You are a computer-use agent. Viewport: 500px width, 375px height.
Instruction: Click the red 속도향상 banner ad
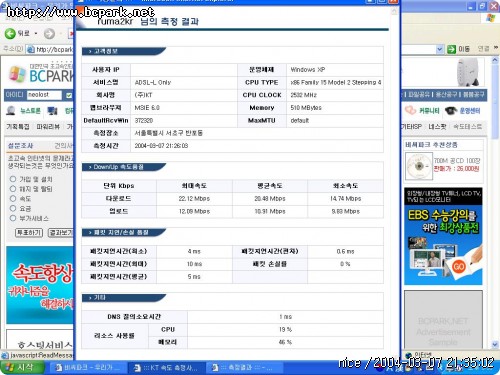point(40,285)
